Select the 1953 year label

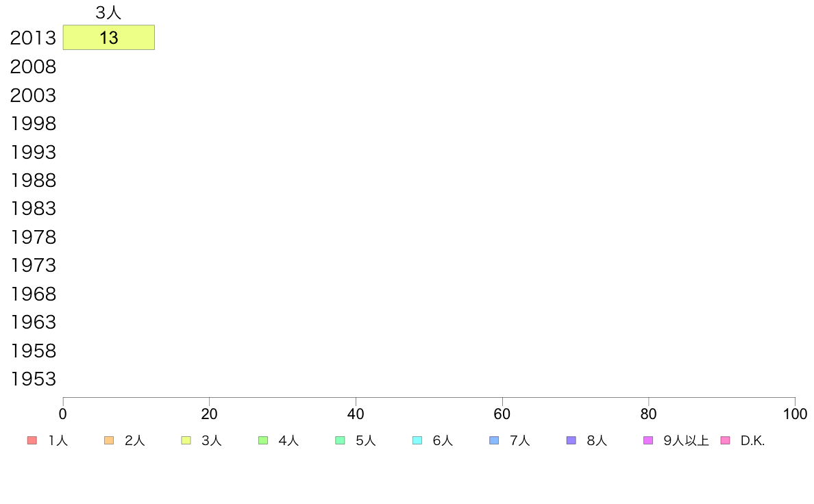(x=33, y=379)
